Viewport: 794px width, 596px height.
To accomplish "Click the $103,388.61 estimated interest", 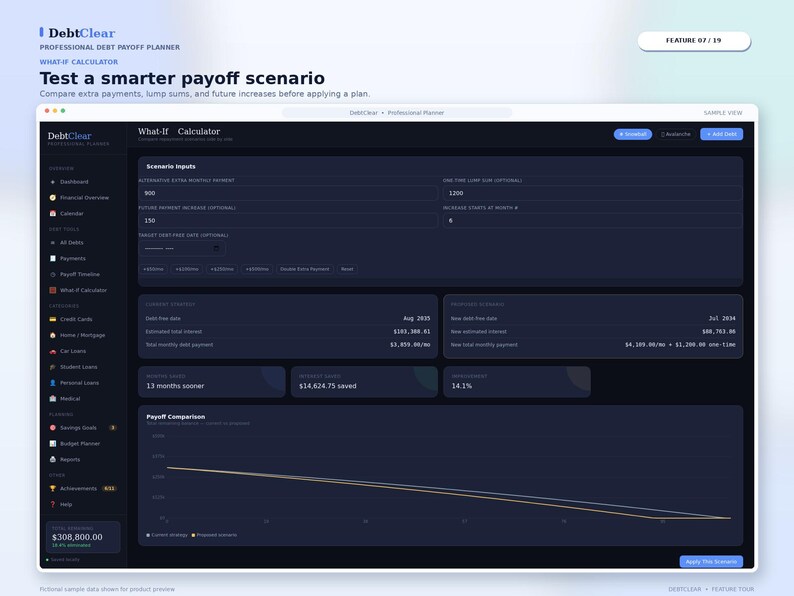I will pyautogui.click(x=412, y=332).
